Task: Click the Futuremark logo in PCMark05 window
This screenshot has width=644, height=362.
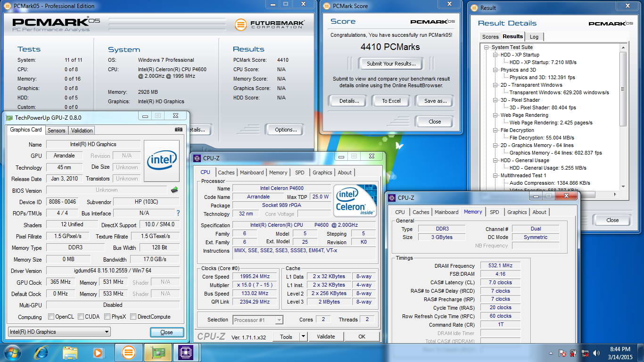Action: click(270, 25)
